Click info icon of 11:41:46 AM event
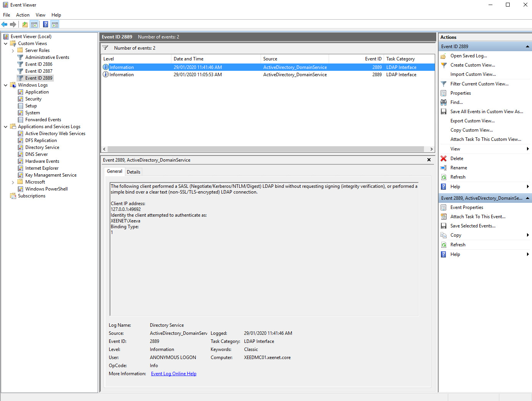Screen dimensions: 532x401 pos(106,67)
